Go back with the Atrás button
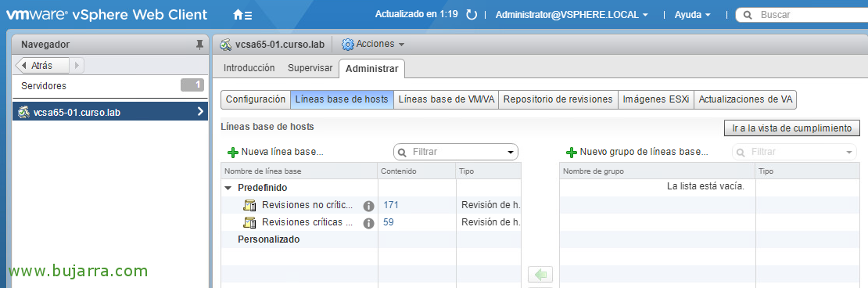Image resolution: width=868 pixels, height=288 pixels. pyautogui.click(x=42, y=66)
